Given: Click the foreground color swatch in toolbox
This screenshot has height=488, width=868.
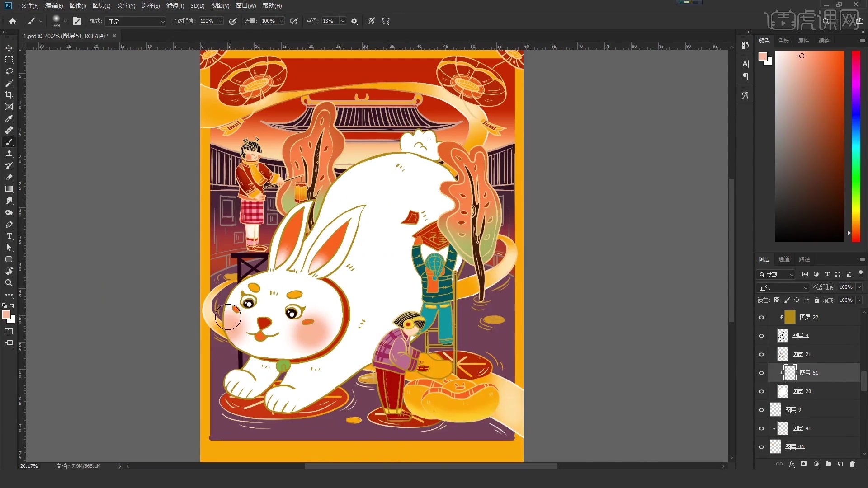Looking at the screenshot, I should coord(6,315).
